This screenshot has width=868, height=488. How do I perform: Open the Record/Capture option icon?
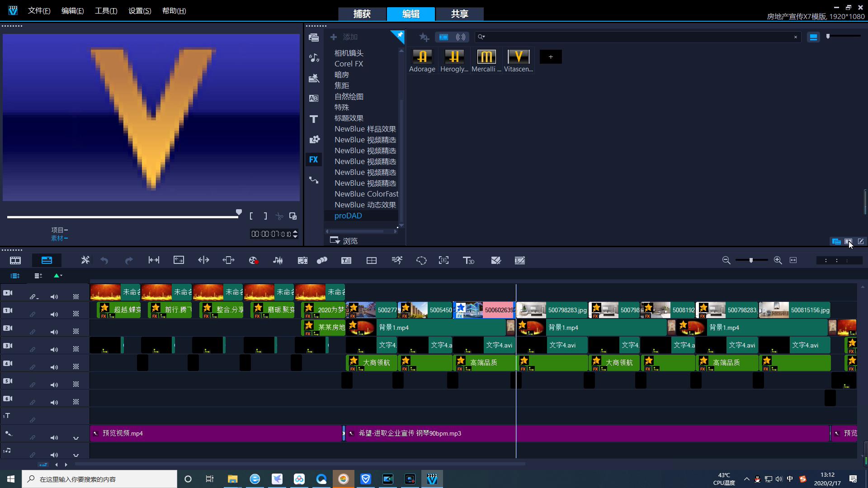click(x=253, y=260)
